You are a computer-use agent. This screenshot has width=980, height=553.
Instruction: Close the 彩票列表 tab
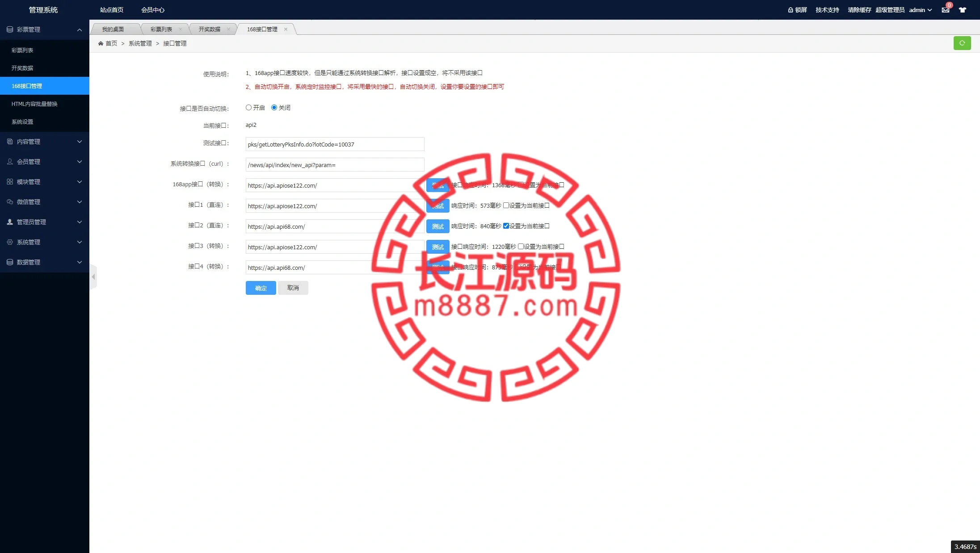pyautogui.click(x=181, y=29)
